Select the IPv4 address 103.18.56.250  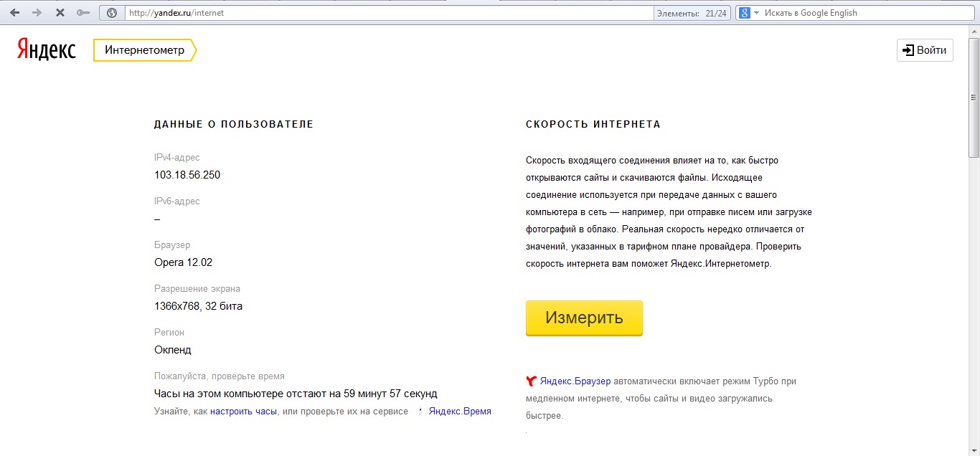click(187, 175)
